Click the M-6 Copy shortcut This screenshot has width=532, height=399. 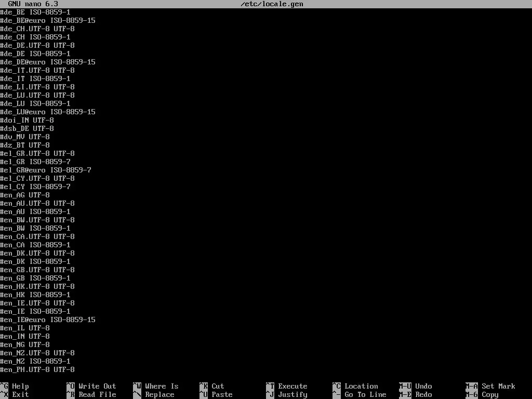482,395
